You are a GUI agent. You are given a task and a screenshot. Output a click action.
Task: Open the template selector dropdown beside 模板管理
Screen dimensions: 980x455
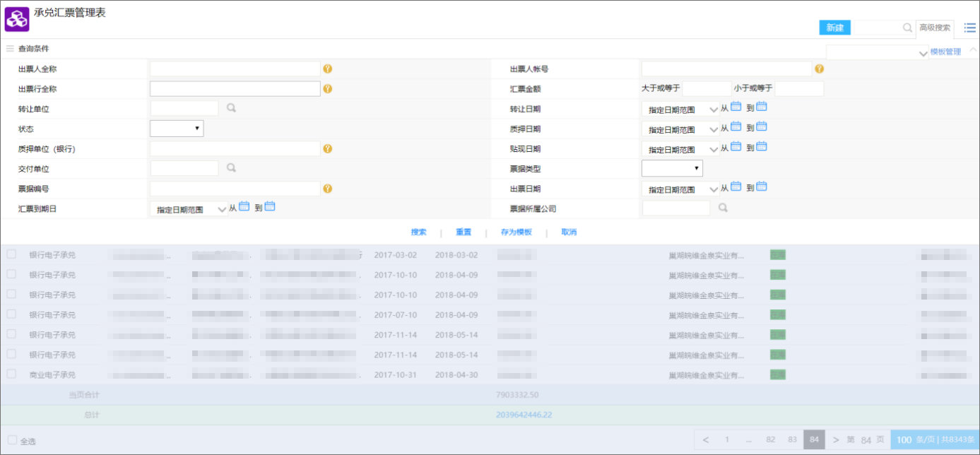tap(877, 53)
